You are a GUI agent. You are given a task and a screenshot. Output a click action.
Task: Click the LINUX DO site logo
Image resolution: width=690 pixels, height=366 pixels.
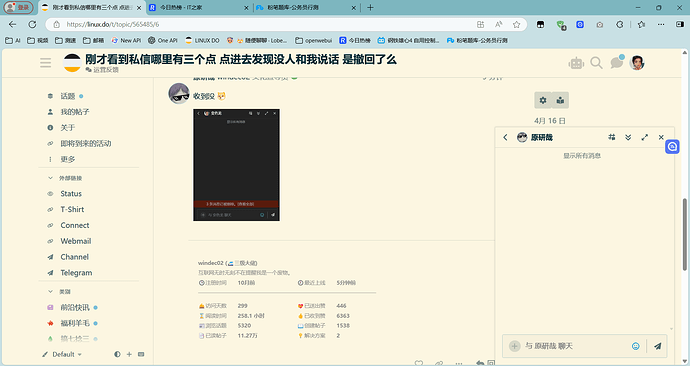pos(72,62)
